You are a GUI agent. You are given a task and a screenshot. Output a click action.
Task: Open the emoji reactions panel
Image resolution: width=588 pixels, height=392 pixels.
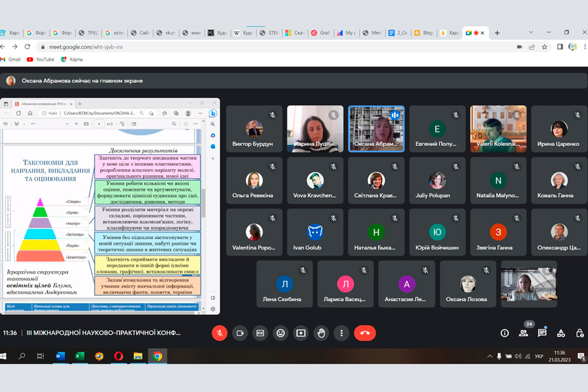pos(280,333)
